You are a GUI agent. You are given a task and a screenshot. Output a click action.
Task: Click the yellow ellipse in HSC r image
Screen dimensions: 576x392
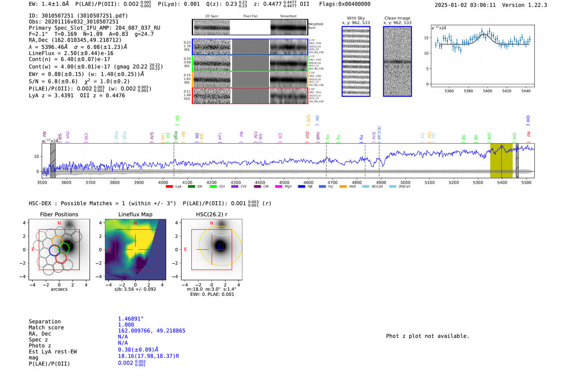(221, 246)
